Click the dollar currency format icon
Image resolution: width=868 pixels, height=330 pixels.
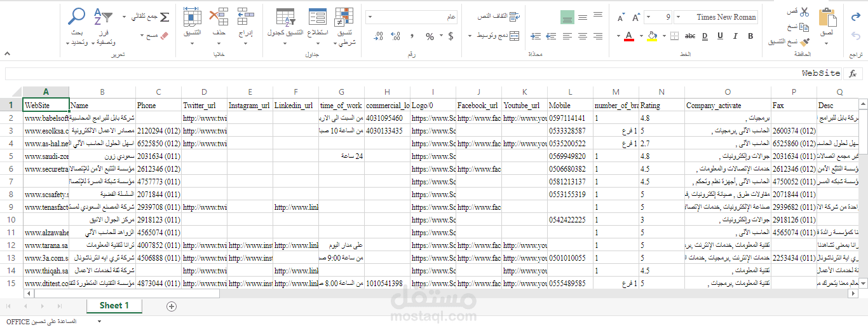point(451,36)
